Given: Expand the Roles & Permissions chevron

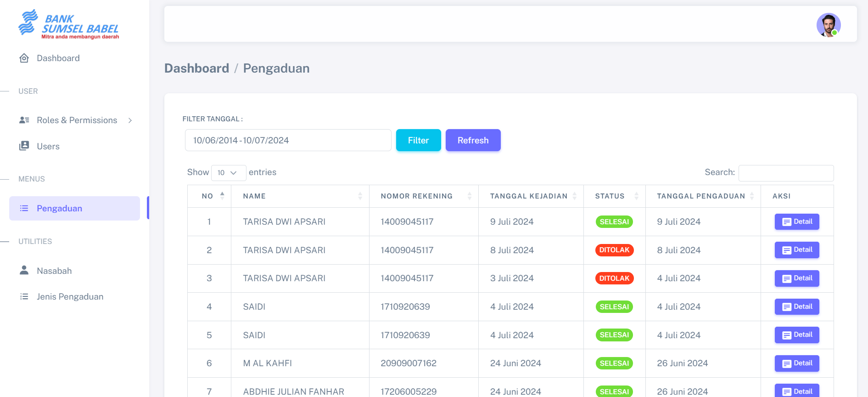Looking at the screenshot, I should pos(130,120).
